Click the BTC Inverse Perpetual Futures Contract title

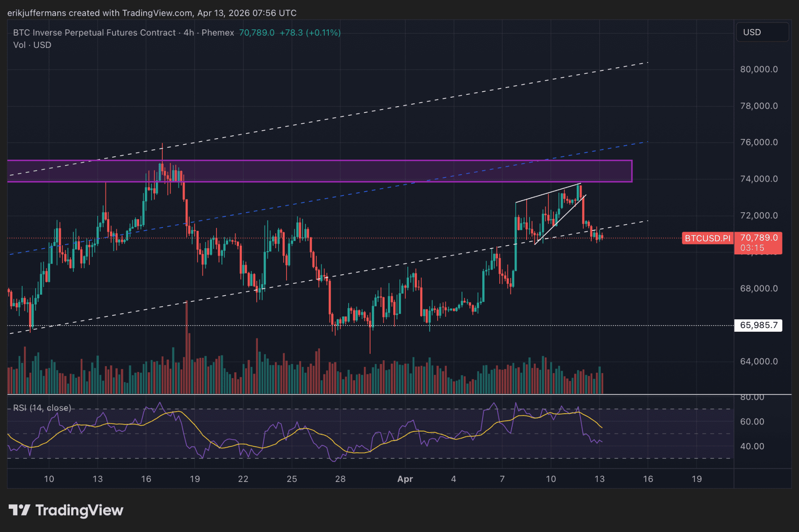(94, 33)
